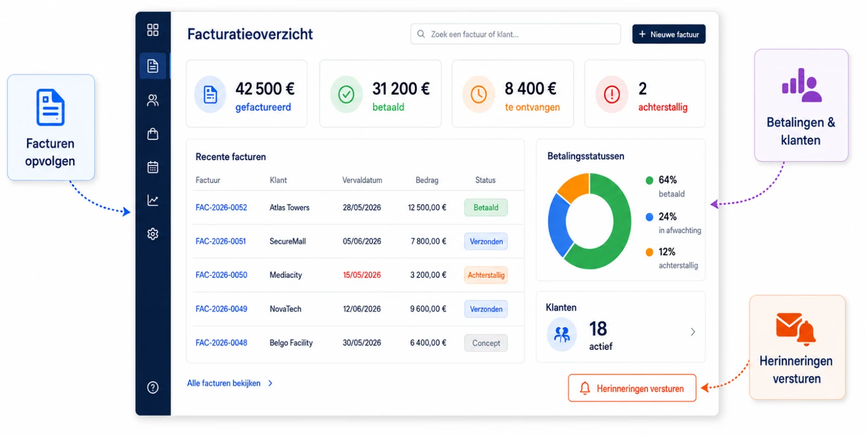Open invoice FAC-2026-0049
The height and width of the screenshot is (437, 868).
point(221,309)
